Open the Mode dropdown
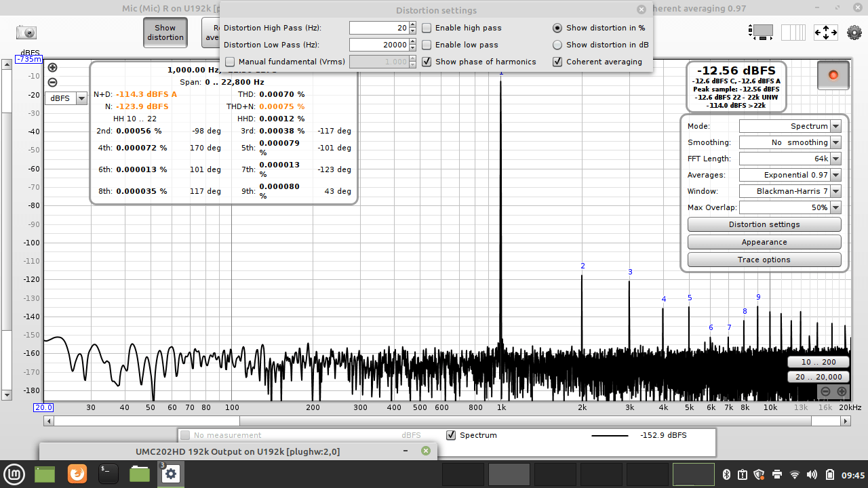The image size is (868, 488). click(790, 126)
